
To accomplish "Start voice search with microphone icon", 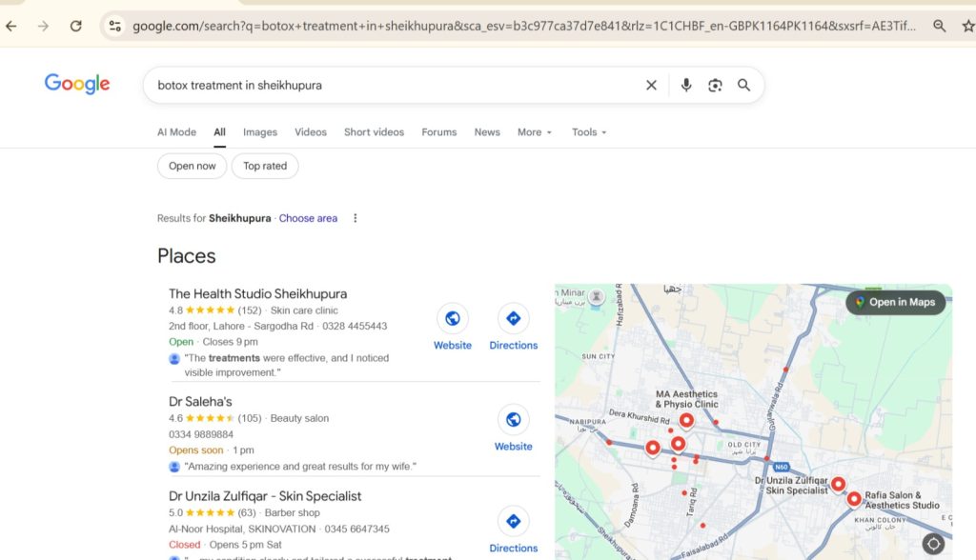I will [685, 85].
